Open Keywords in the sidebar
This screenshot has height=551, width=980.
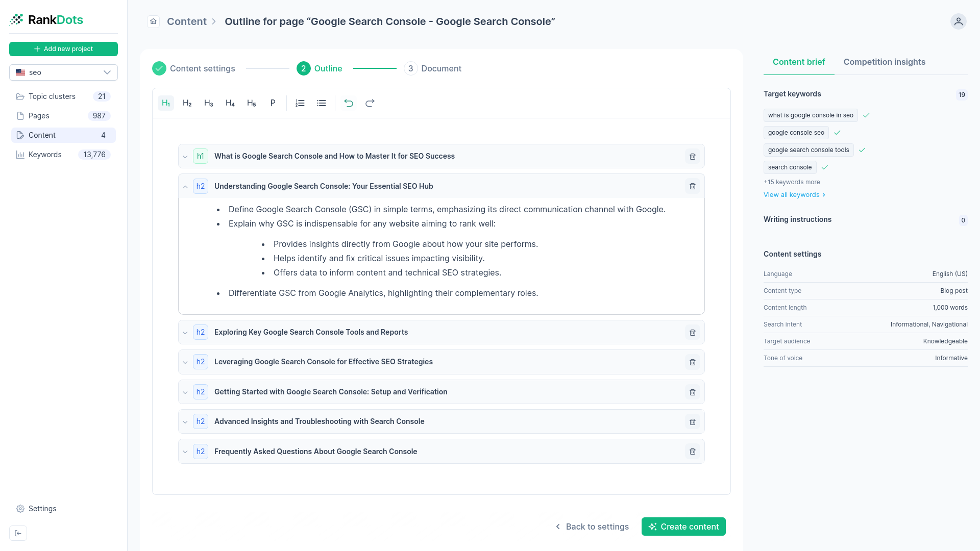[x=45, y=155]
